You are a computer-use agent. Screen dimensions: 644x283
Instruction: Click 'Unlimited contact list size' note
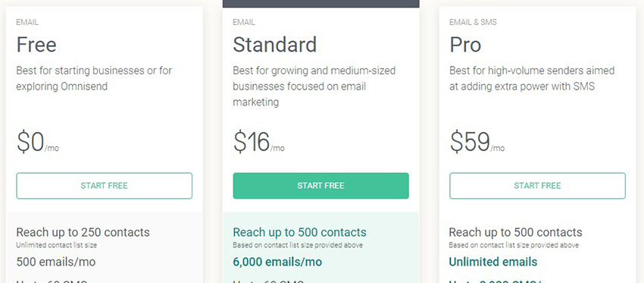tap(57, 245)
